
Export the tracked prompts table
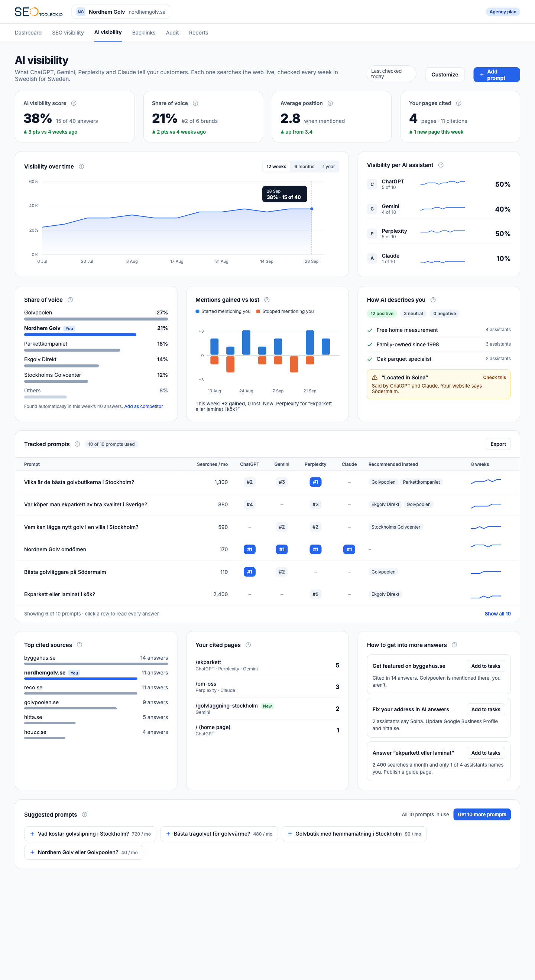tap(498, 444)
